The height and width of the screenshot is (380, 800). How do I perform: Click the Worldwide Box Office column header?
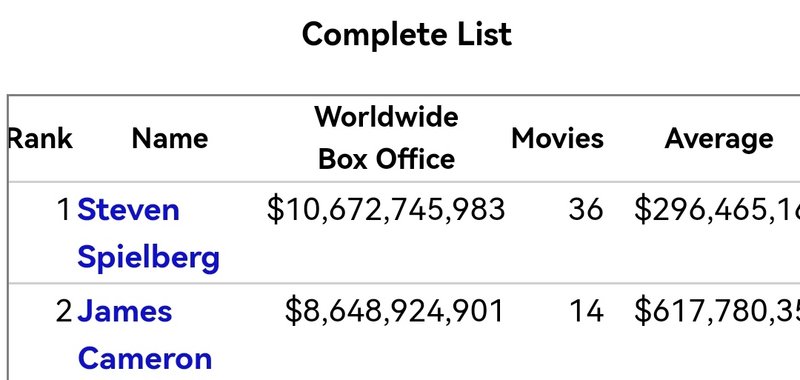pyautogui.click(x=386, y=138)
